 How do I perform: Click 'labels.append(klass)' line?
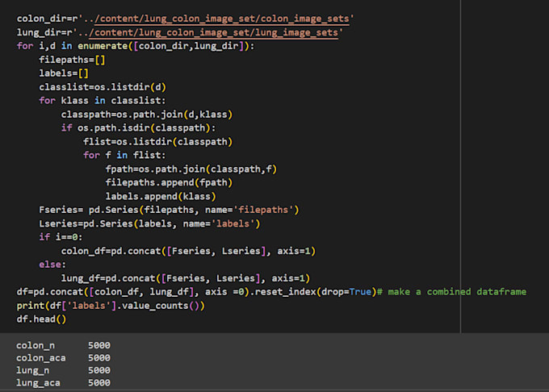(161, 197)
